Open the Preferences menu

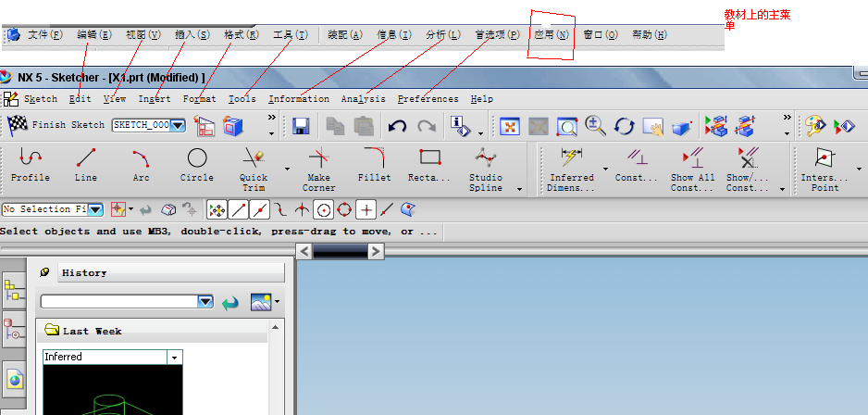pyautogui.click(x=428, y=99)
